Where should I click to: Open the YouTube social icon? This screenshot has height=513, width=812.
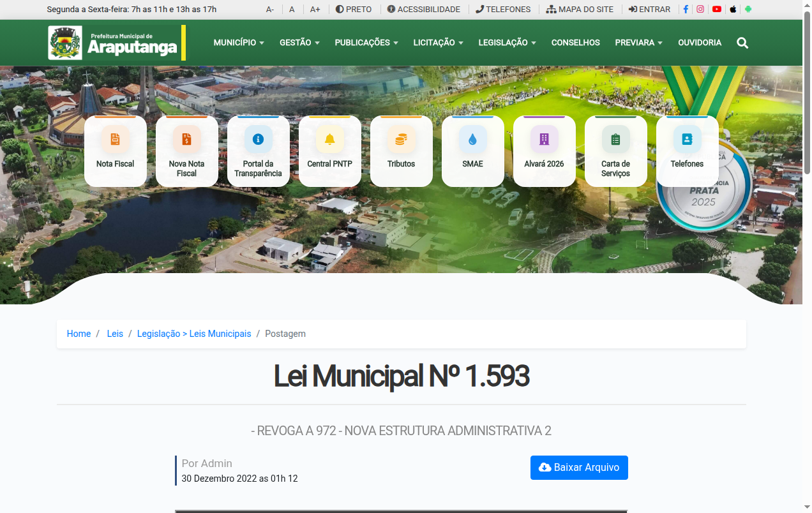(x=717, y=10)
